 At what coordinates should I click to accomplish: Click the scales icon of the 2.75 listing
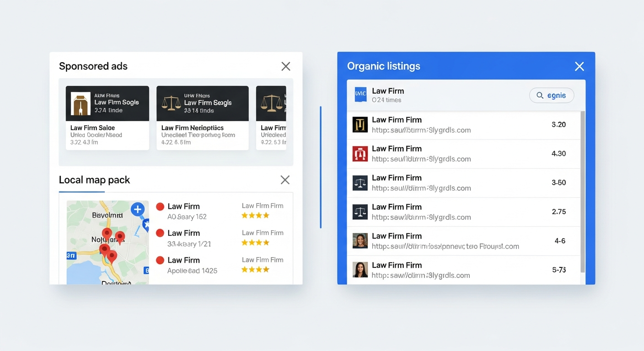(360, 212)
